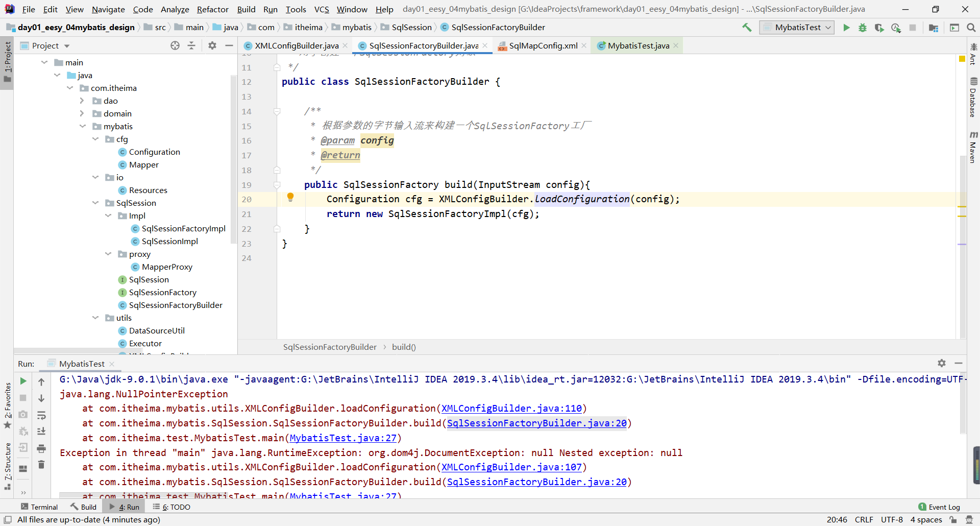Open Project view dropdown arrow
The width and height of the screenshot is (980, 526).
pos(67,46)
